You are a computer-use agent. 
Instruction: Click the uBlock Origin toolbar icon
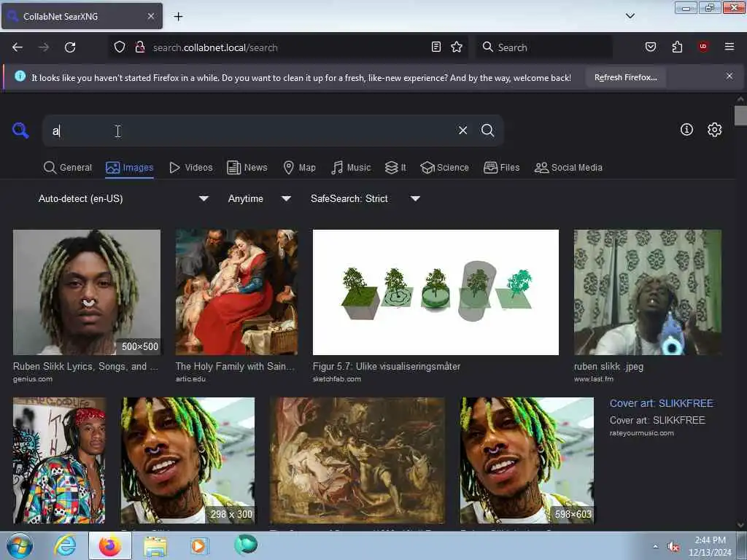[703, 47]
